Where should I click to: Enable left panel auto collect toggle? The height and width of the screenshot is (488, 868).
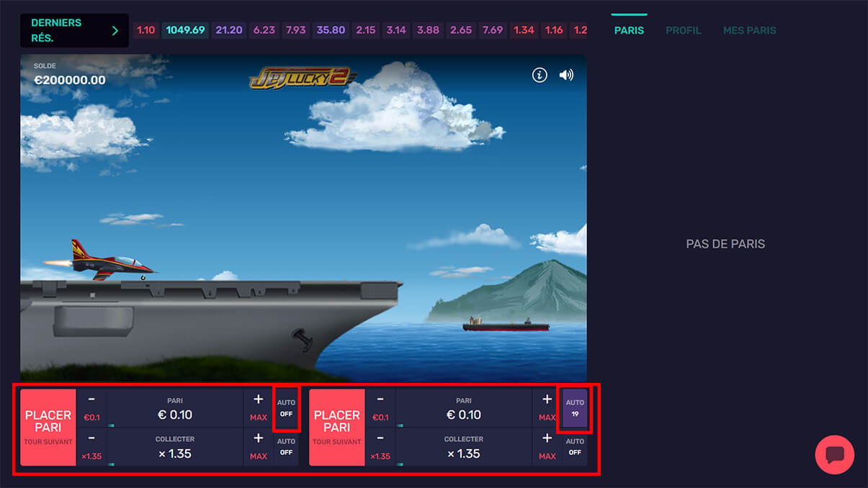286,447
